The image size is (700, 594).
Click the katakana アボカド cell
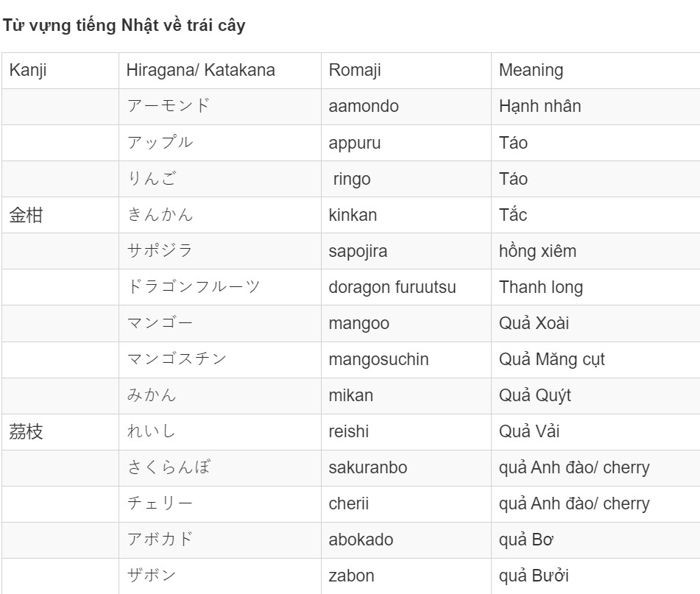(220, 540)
